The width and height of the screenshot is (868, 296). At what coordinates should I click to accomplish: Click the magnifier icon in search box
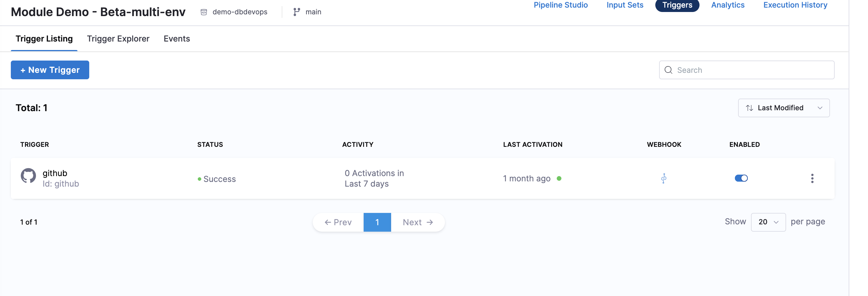[x=668, y=70]
